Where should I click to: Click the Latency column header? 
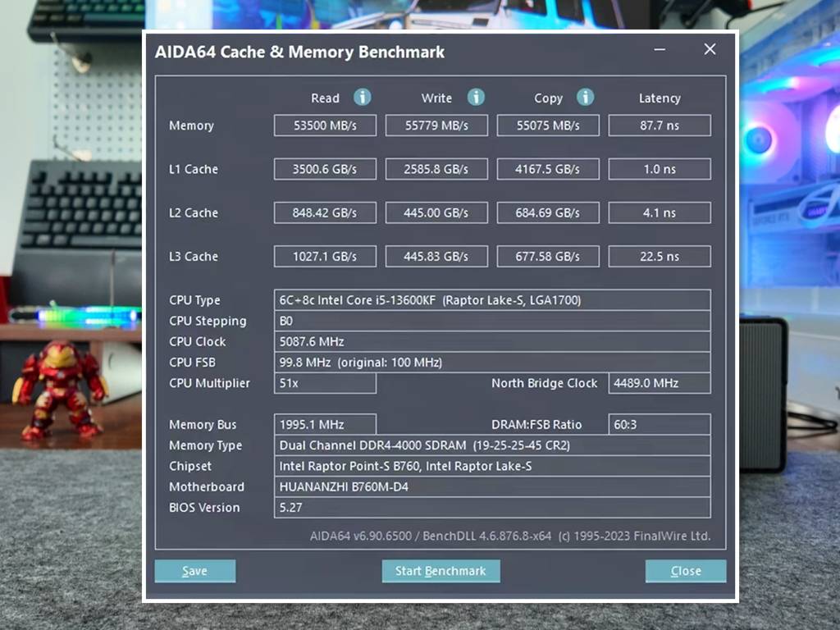pyautogui.click(x=660, y=98)
